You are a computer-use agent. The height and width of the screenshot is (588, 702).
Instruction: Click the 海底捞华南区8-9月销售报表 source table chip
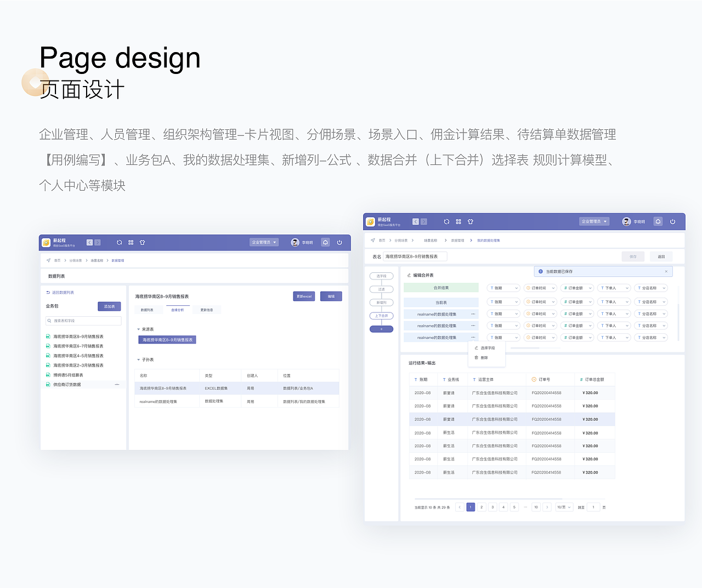[167, 340]
